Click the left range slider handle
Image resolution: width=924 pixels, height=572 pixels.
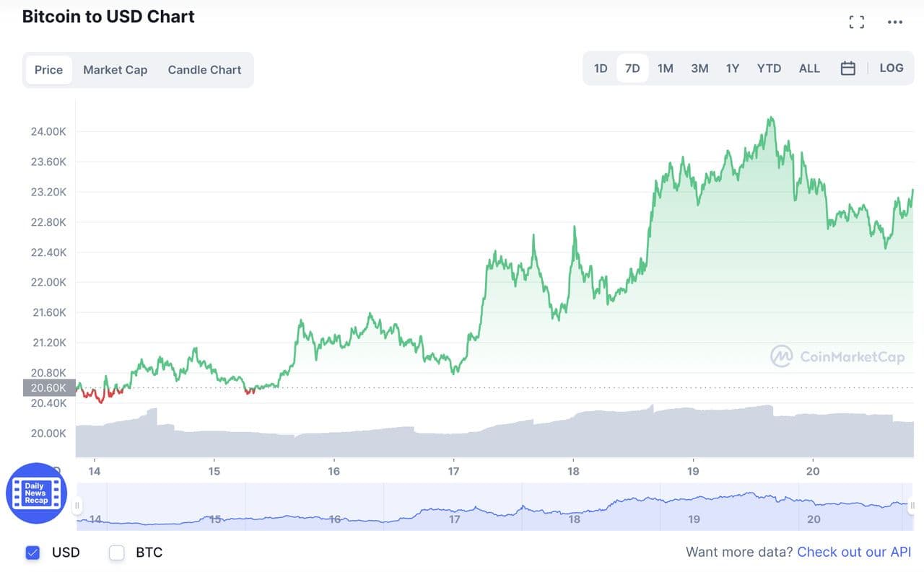click(77, 506)
